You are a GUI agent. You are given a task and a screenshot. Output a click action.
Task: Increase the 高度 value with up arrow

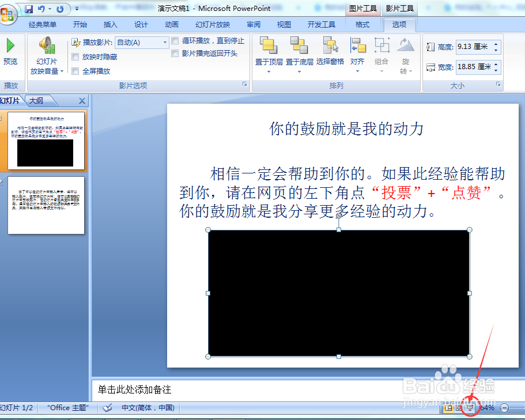[x=496, y=44]
